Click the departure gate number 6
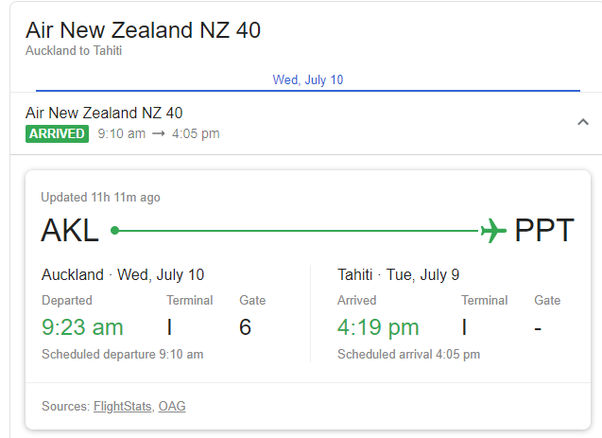Screen dimensions: 602x438 coord(245,327)
